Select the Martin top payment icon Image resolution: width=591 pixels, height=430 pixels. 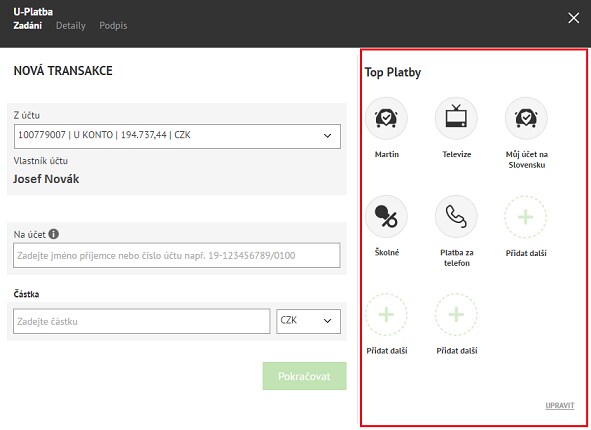coord(386,118)
